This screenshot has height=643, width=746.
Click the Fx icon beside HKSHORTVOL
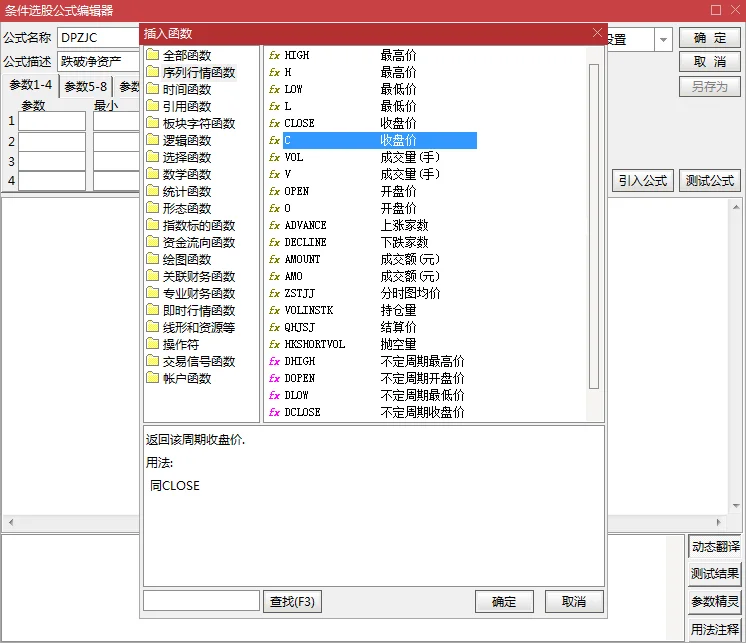point(274,344)
